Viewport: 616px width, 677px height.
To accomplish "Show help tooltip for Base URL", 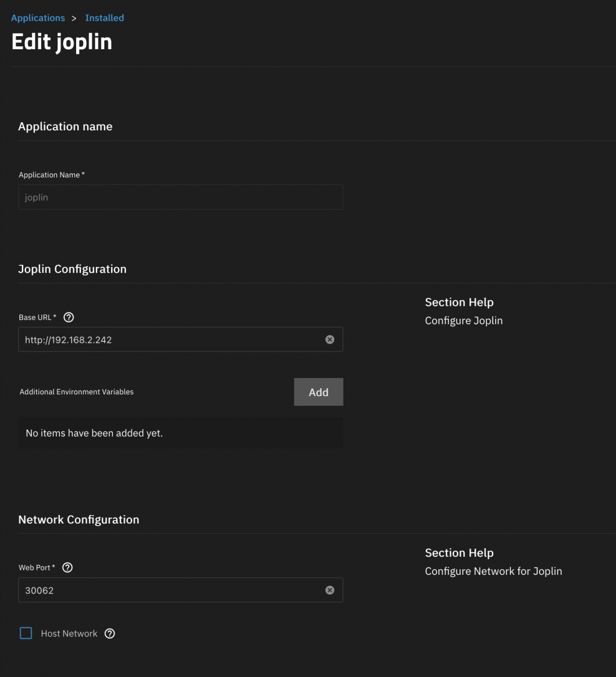I will (x=69, y=317).
